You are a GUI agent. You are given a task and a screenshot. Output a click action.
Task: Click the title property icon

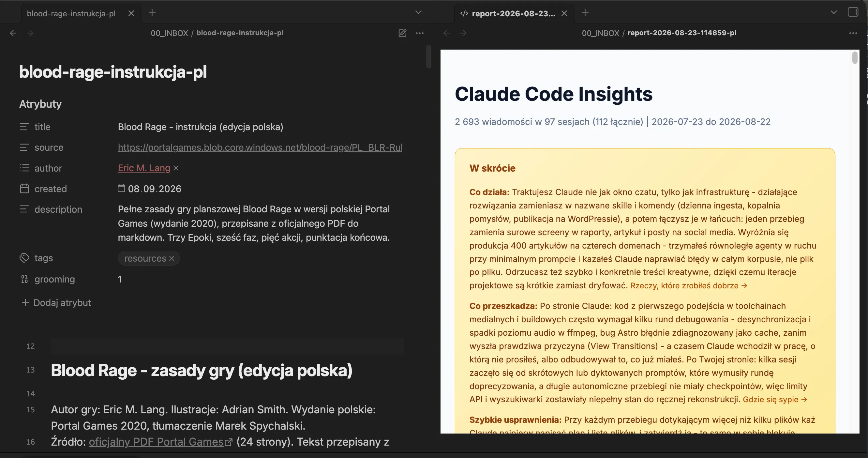coord(24,127)
